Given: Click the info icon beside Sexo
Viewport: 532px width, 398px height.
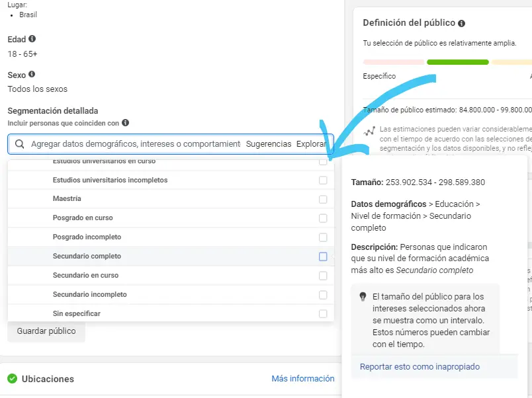Looking at the screenshot, I should click(x=32, y=75).
